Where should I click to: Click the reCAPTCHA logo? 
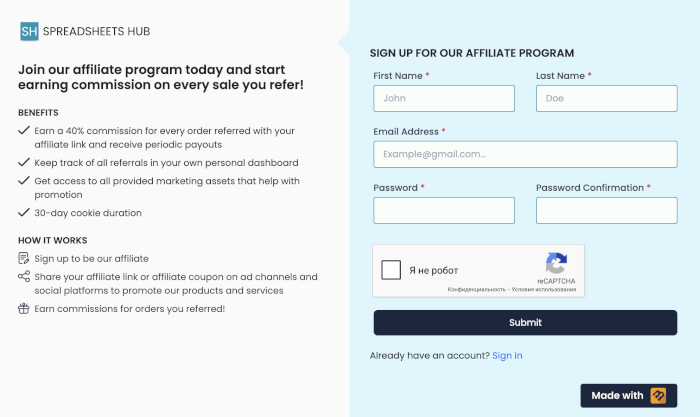(556, 263)
